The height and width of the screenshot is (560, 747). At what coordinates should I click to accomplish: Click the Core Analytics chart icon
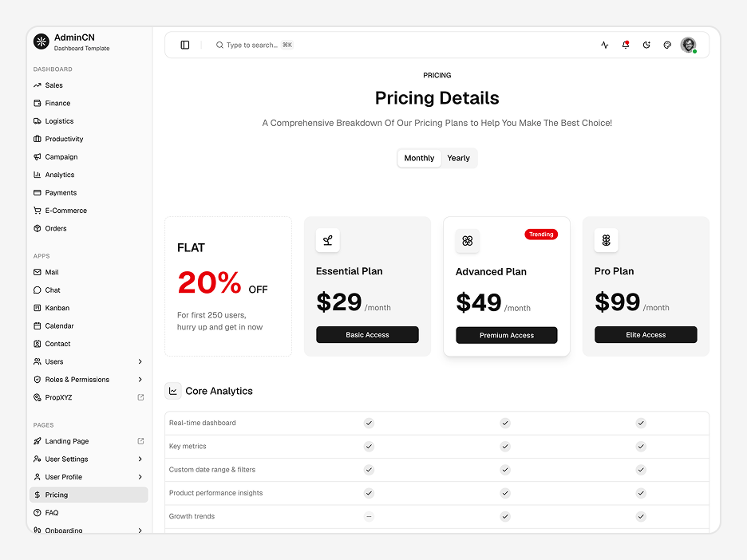click(x=173, y=391)
